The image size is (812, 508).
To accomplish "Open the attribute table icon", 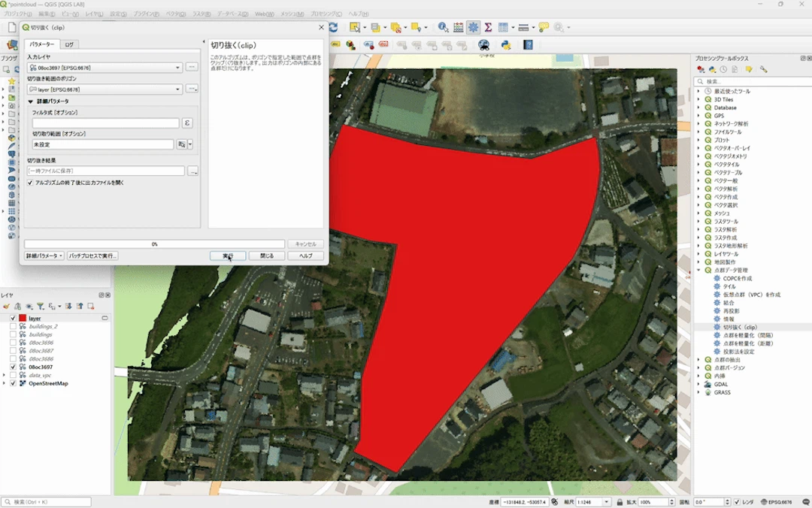I will point(459,28).
